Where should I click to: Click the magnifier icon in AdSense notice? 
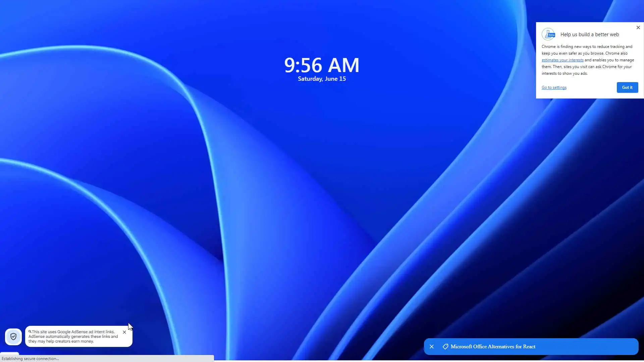[x=30, y=331]
